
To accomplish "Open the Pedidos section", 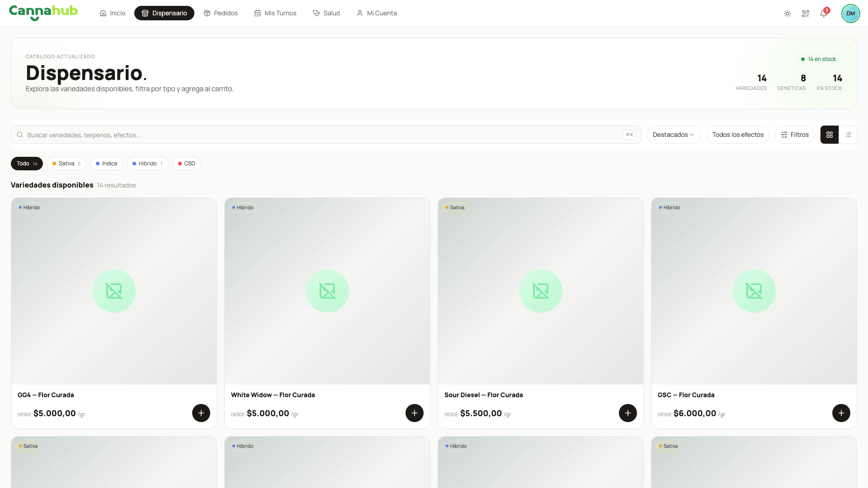I will click(x=221, y=13).
